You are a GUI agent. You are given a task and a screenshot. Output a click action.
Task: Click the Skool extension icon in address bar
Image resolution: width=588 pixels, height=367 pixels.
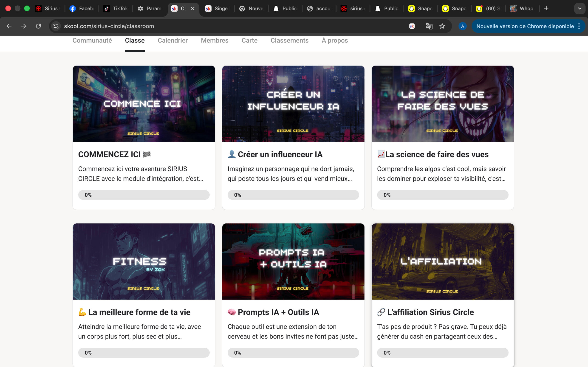pyautogui.click(x=412, y=26)
